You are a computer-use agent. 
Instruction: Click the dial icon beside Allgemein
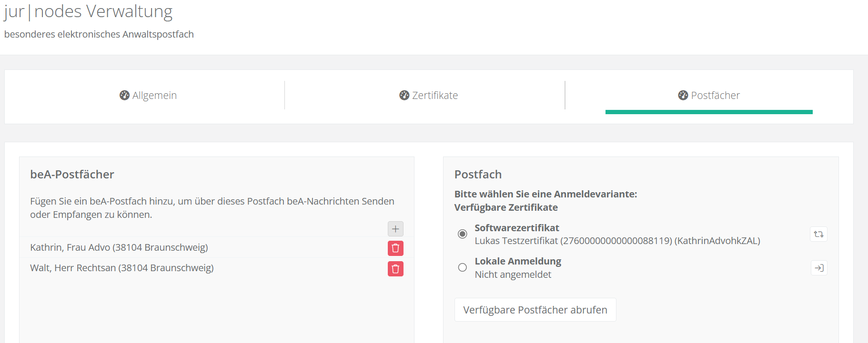pos(124,95)
